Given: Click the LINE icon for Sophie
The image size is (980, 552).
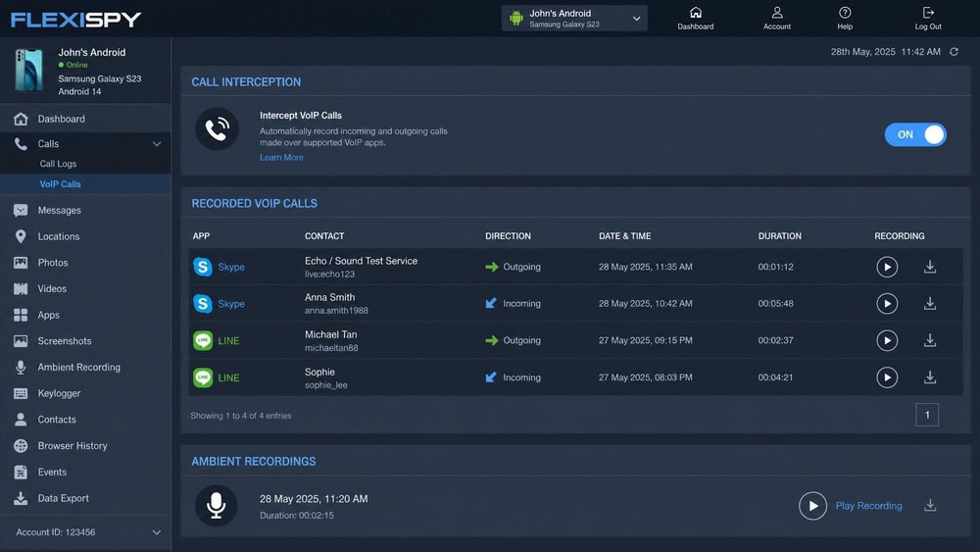Looking at the screenshot, I should click(203, 377).
